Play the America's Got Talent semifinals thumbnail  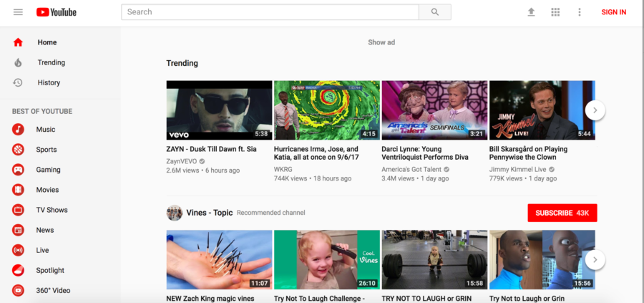coord(434,110)
